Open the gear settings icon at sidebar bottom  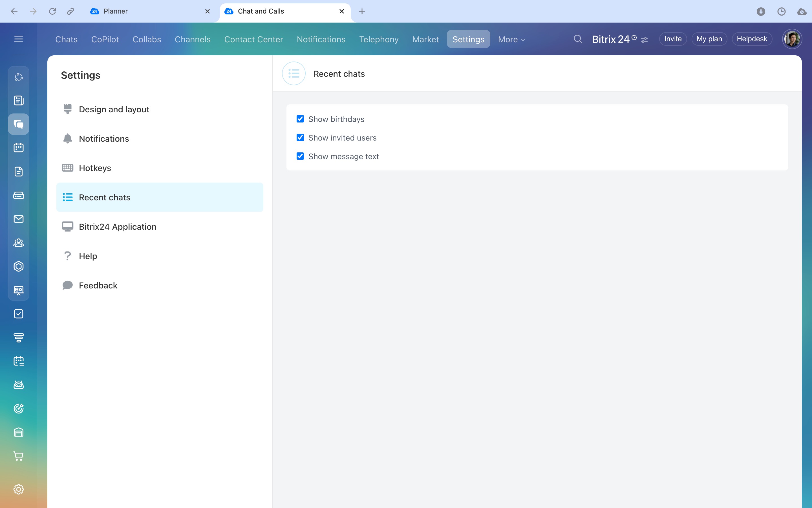(x=18, y=489)
